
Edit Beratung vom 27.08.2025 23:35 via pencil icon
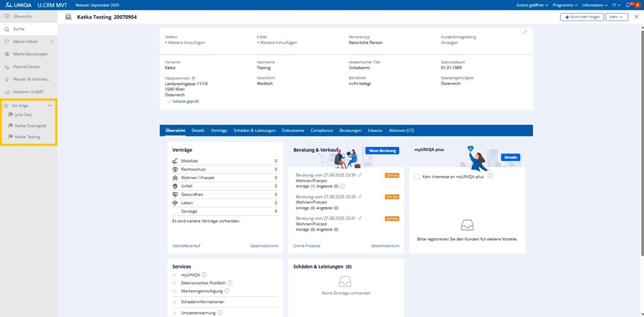[x=360, y=196]
